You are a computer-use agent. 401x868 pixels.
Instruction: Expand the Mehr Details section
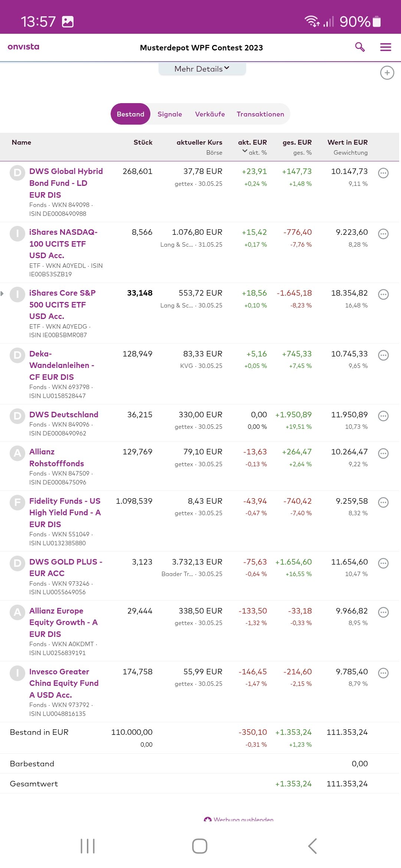pyautogui.click(x=202, y=69)
